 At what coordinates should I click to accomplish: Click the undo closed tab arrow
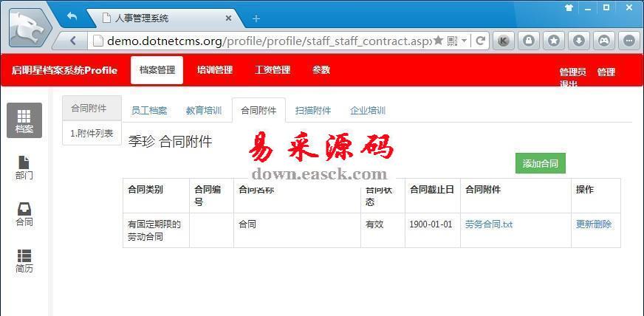click(x=72, y=16)
